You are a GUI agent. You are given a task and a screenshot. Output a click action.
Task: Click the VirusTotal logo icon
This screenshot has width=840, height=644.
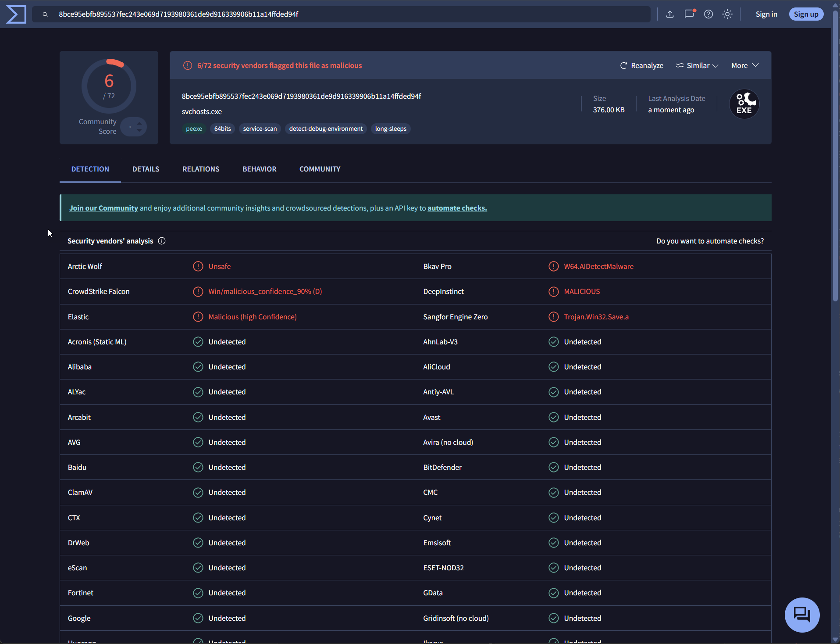point(16,14)
